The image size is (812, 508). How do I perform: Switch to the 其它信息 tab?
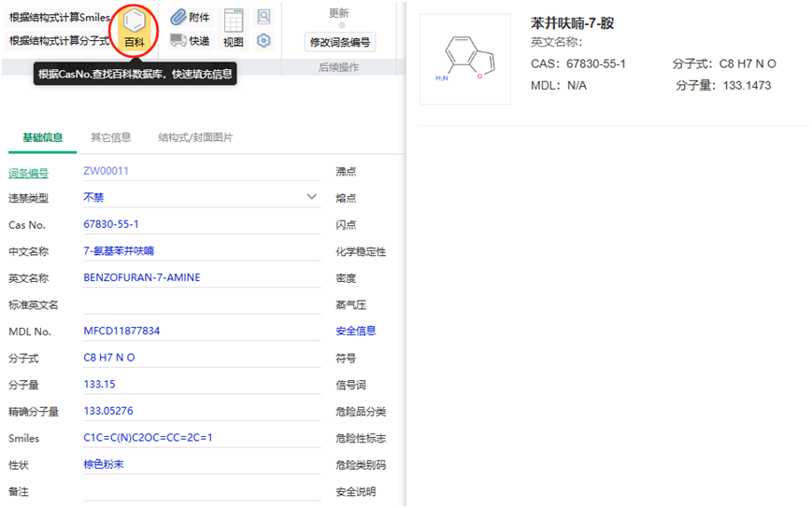pos(111,137)
